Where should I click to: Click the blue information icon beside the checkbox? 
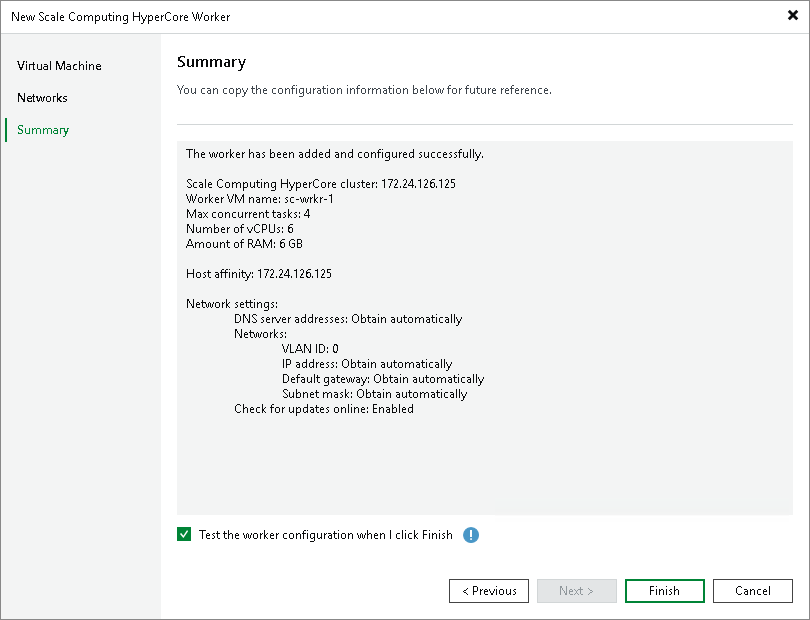(471, 535)
